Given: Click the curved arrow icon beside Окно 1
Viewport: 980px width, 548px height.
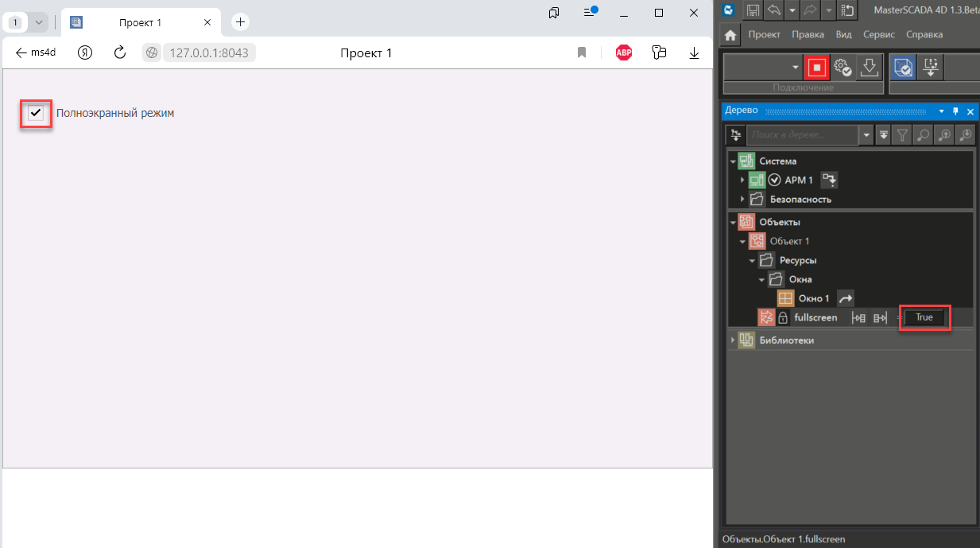Looking at the screenshot, I should pos(846,298).
